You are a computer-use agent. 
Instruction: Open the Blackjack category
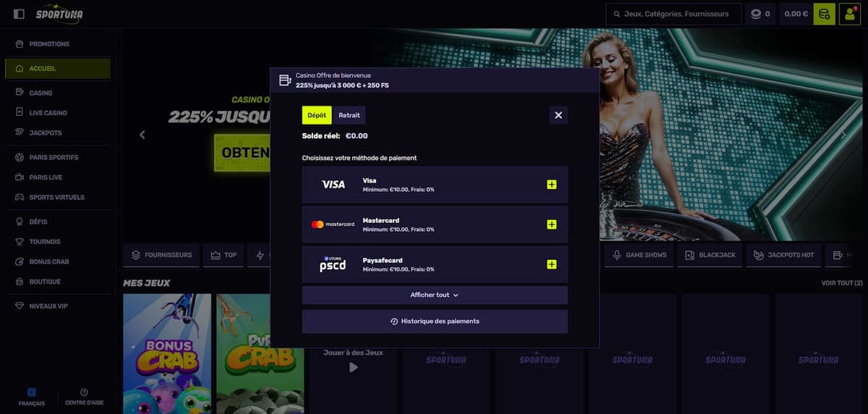[710, 255]
